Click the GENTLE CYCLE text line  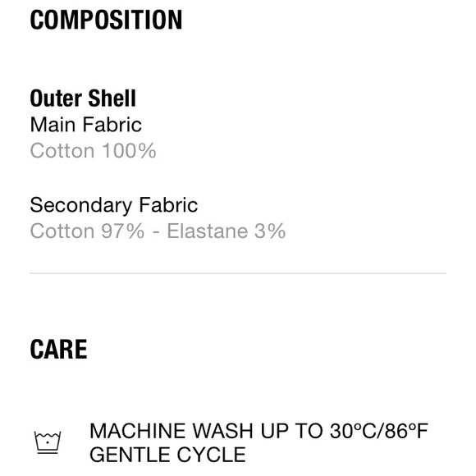tap(167, 455)
